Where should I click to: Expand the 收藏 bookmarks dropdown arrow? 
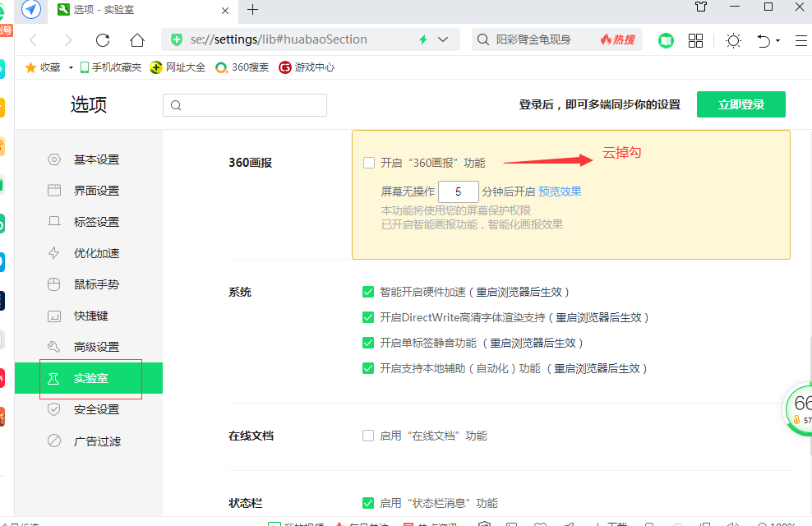[x=71, y=67]
